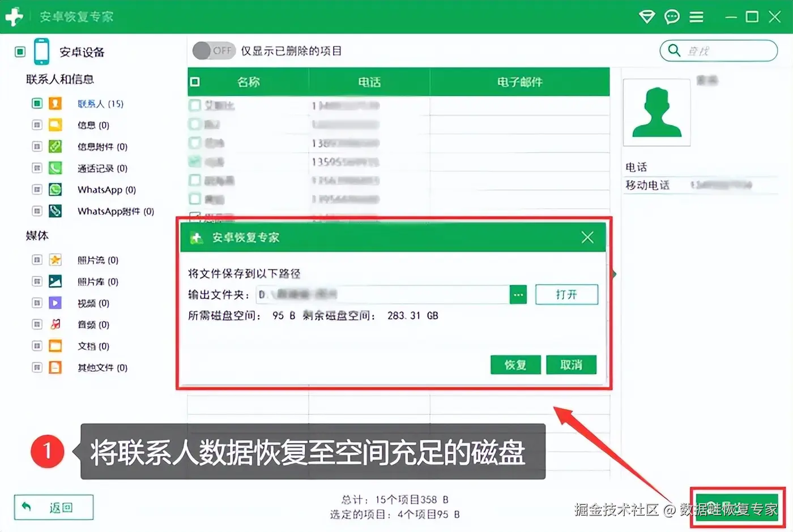Toggle the 通话记录 (0) checkbox
This screenshot has height=532, width=793.
pos(37,168)
